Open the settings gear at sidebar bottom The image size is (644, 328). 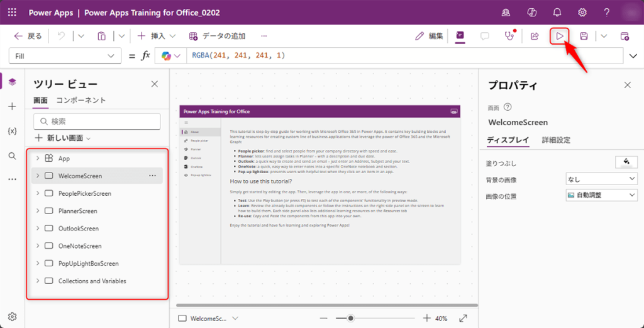(x=13, y=317)
